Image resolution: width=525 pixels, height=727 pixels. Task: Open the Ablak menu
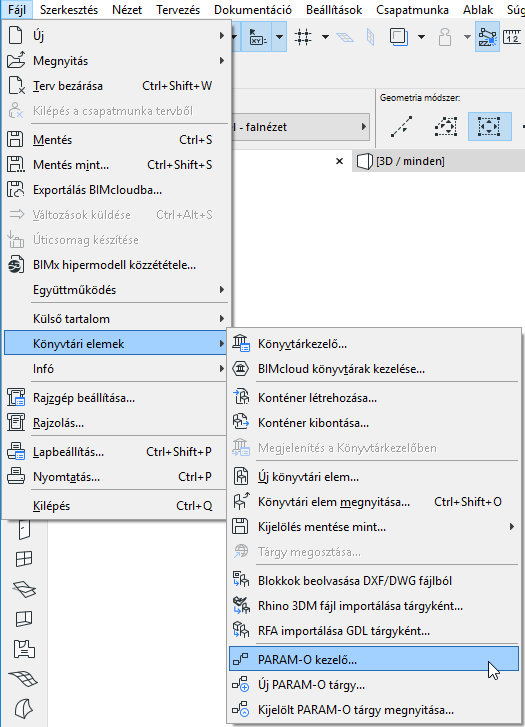coord(478,10)
